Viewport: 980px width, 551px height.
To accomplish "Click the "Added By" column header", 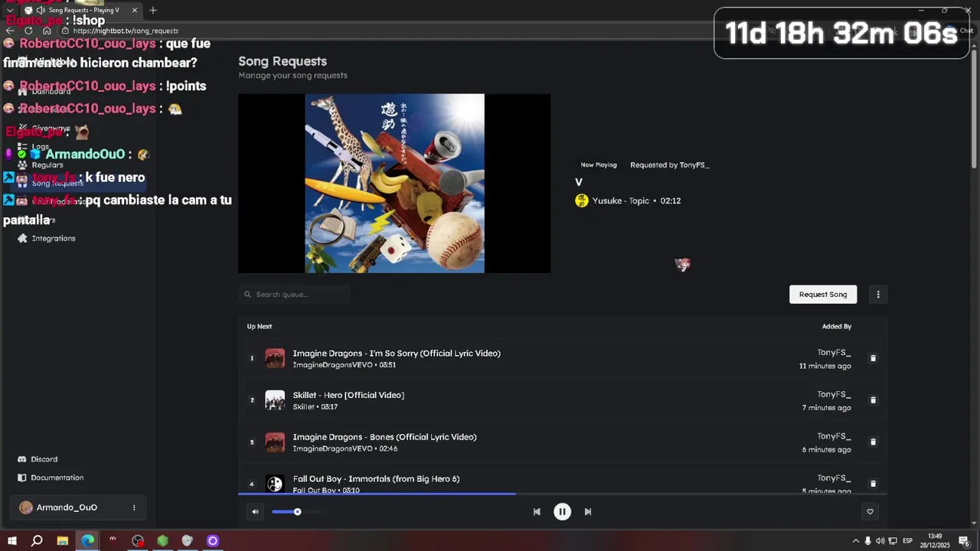I will coord(836,327).
